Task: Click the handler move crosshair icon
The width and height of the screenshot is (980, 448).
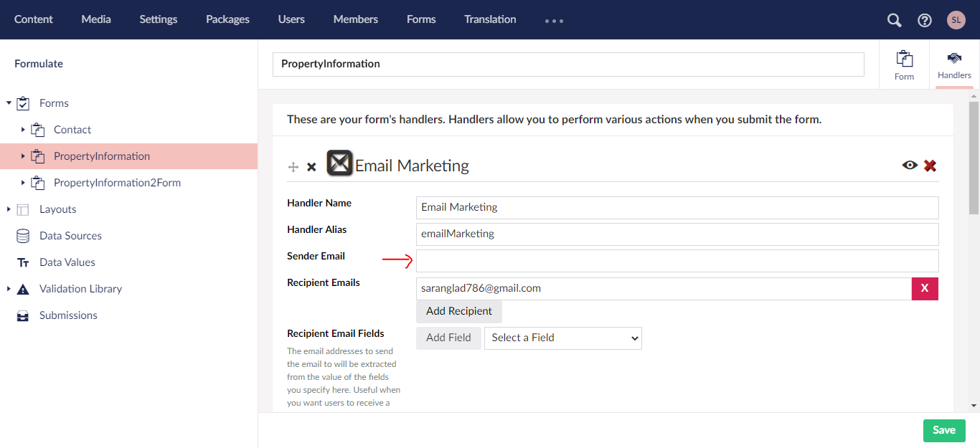Action: 293,167
